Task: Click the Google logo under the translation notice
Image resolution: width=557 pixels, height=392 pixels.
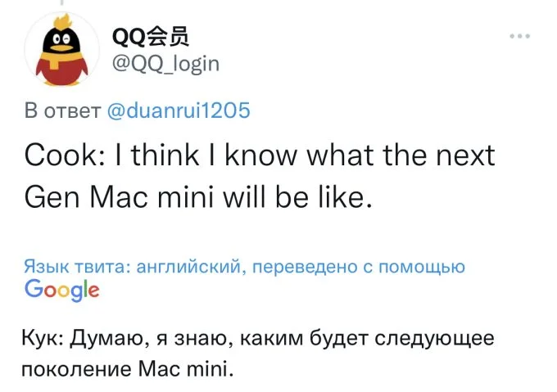Action: click(61, 290)
